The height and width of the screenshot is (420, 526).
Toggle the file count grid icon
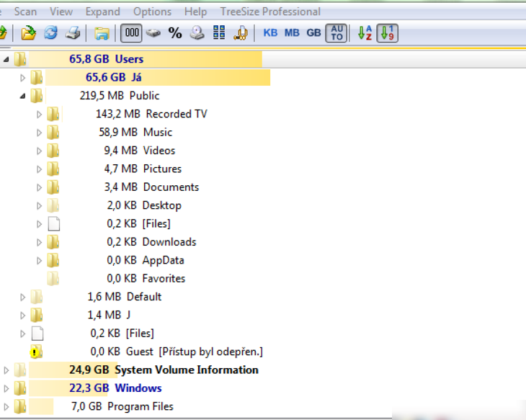tap(219, 33)
